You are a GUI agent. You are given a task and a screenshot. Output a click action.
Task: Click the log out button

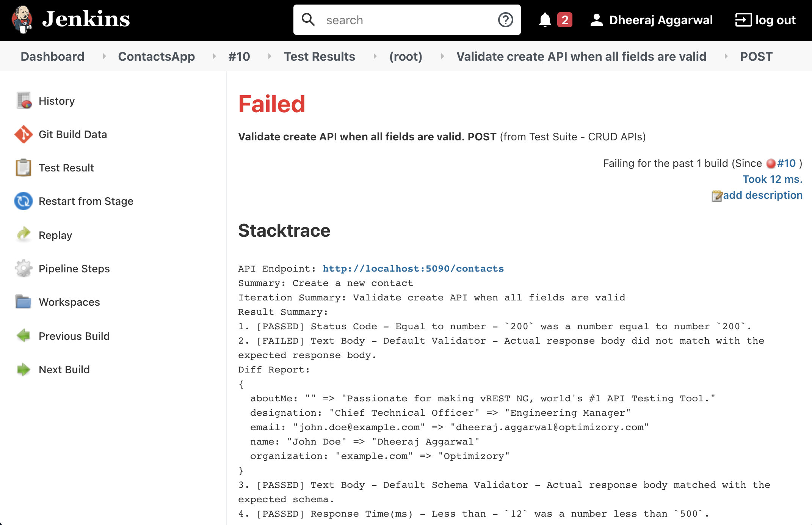coord(765,20)
